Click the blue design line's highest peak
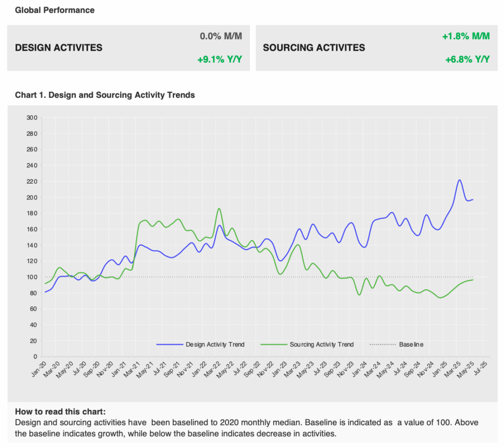 (x=459, y=180)
